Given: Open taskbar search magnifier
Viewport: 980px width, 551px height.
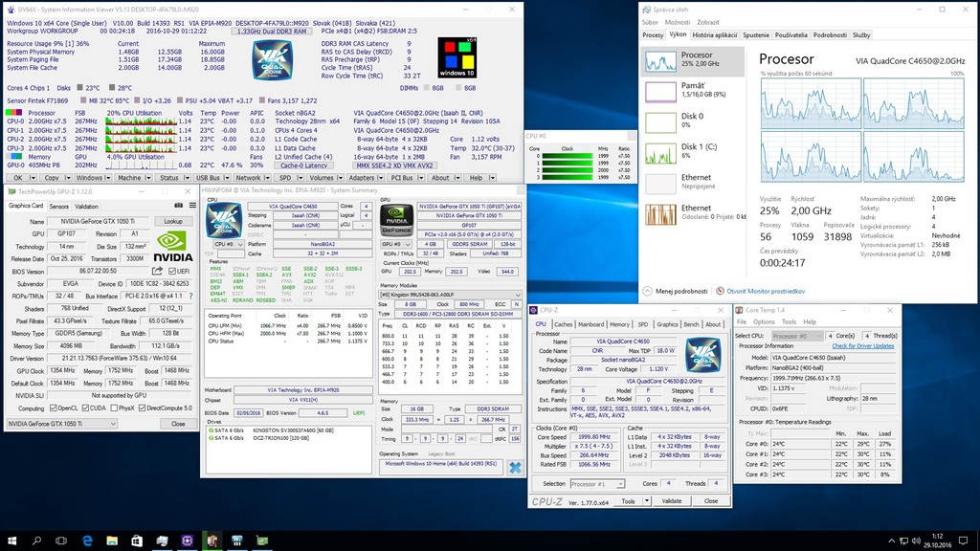Looking at the screenshot, I should point(37,540).
